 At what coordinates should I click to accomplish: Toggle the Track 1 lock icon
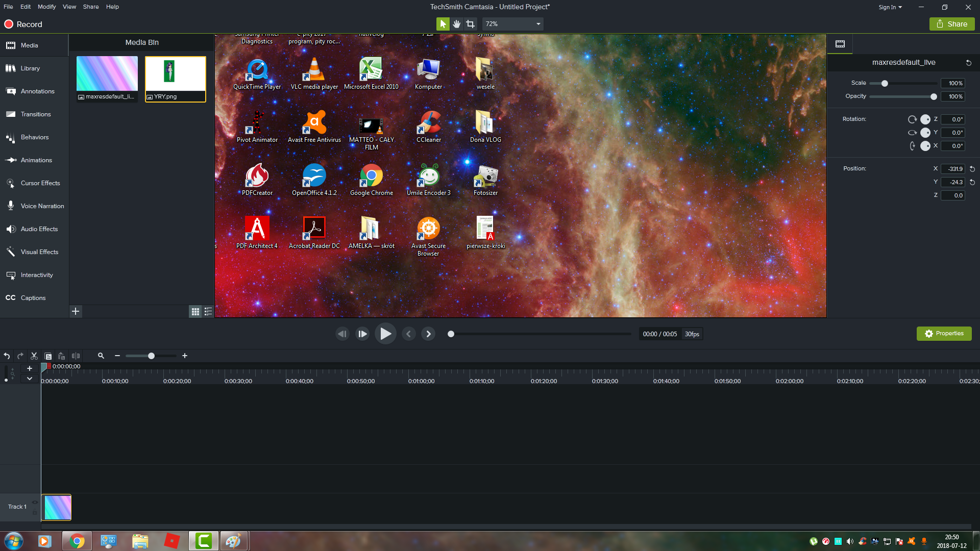pyautogui.click(x=35, y=512)
